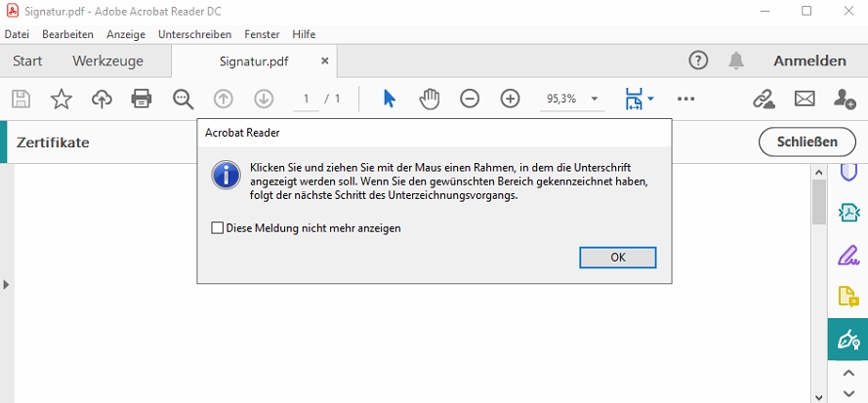The width and height of the screenshot is (868, 403).
Task: Select the arrow selection tool
Action: click(390, 100)
